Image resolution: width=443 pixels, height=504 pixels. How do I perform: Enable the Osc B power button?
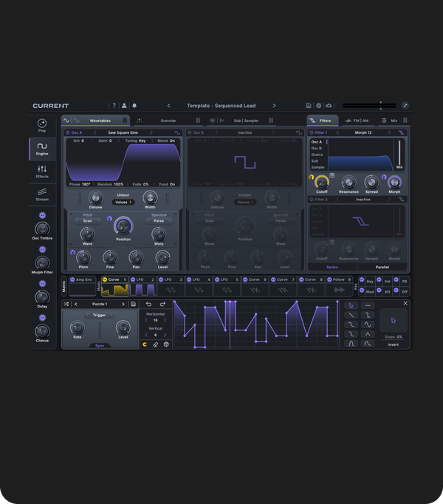click(189, 133)
